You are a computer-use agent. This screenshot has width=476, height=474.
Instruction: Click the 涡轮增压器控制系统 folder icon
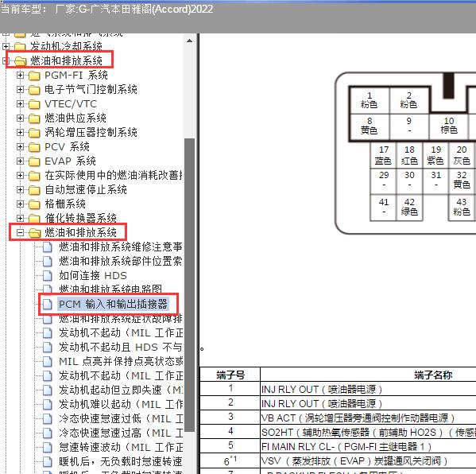pyautogui.click(x=34, y=133)
